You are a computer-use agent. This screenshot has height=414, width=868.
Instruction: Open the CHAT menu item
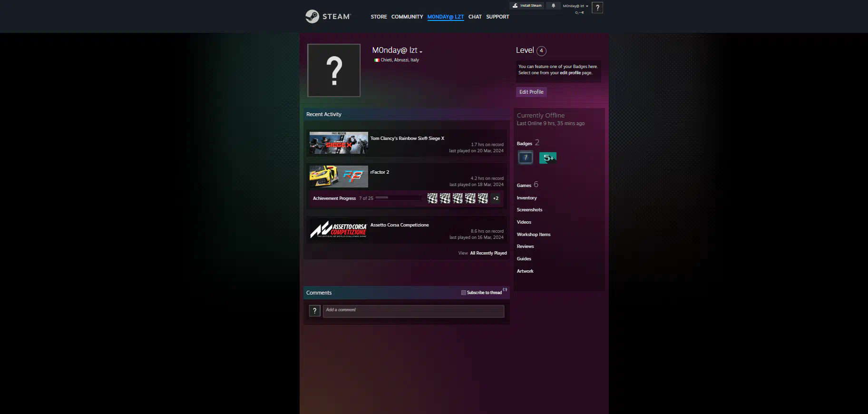click(475, 17)
